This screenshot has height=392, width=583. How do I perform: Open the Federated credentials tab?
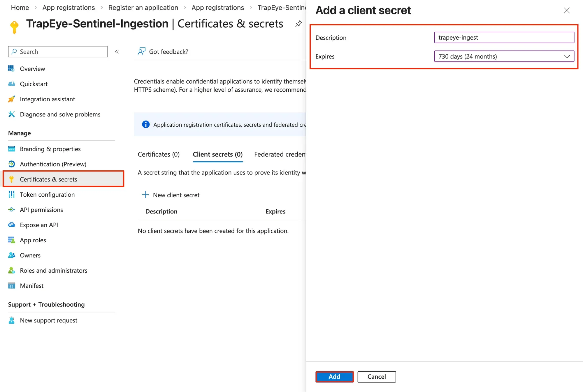coord(280,154)
